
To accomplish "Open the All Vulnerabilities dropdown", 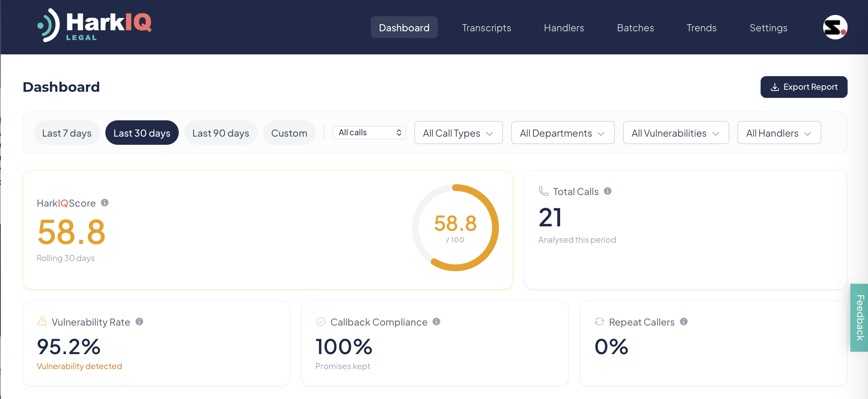I will [676, 133].
